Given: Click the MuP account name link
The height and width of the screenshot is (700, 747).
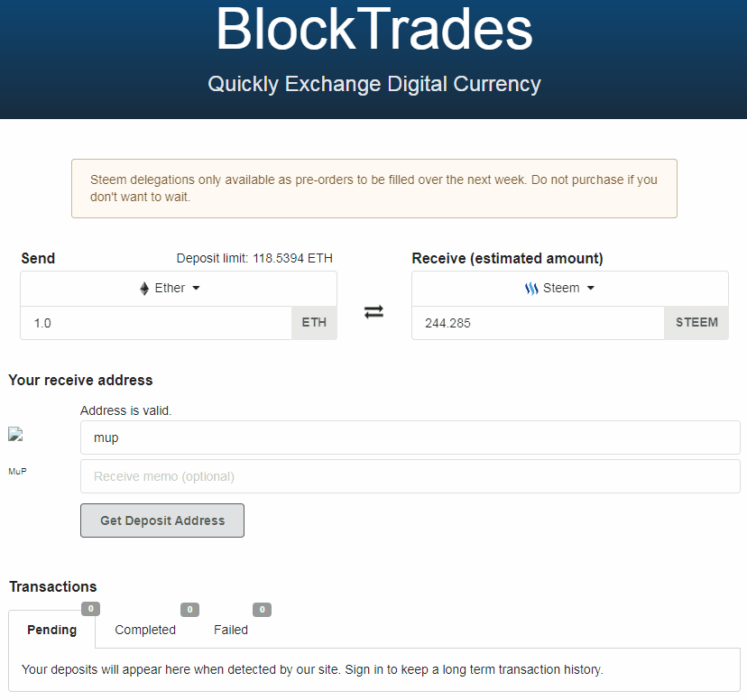Looking at the screenshot, I should coord(17,471).
